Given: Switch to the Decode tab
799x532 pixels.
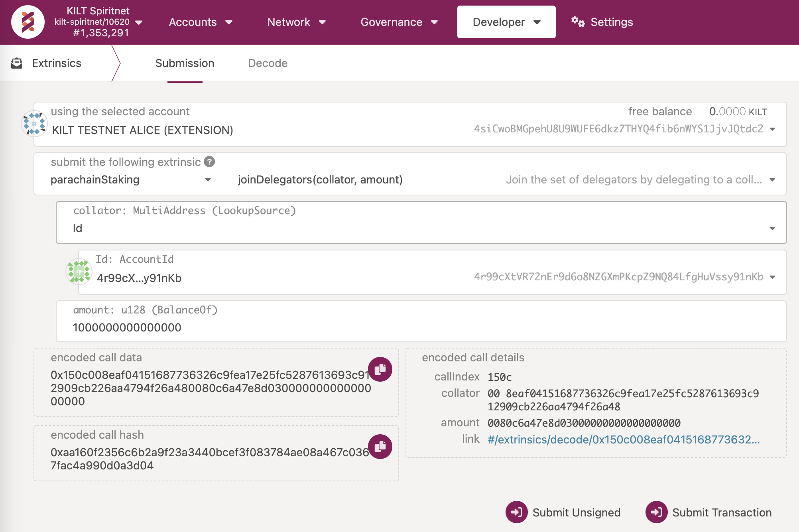Looking at the screenshot, I should [268, 63].
